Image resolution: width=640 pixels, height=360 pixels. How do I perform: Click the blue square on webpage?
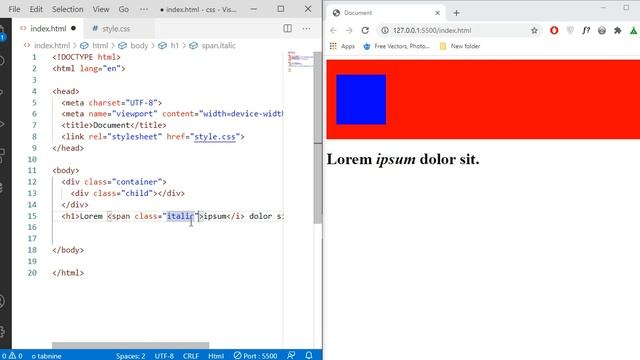(x=361, y=99)
